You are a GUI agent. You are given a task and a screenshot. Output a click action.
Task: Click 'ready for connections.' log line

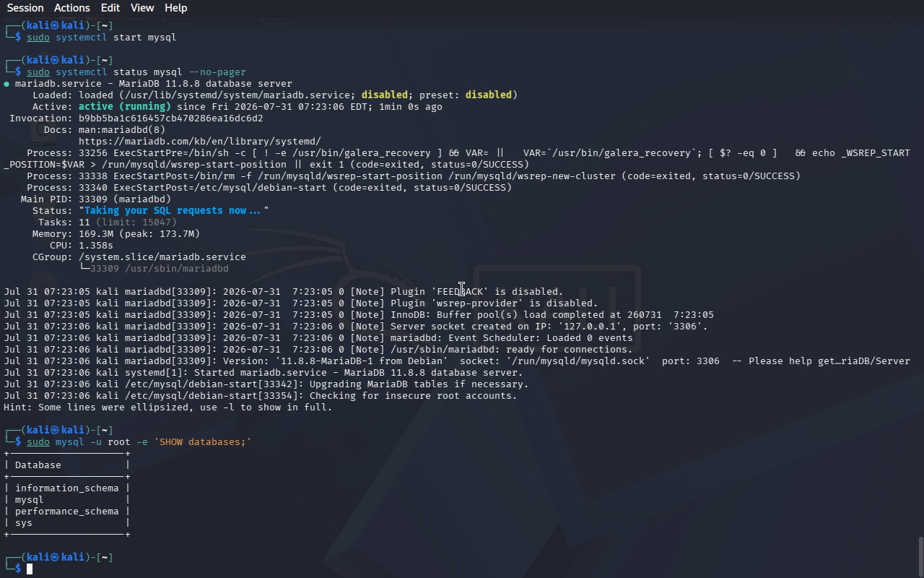click(318, 350)
